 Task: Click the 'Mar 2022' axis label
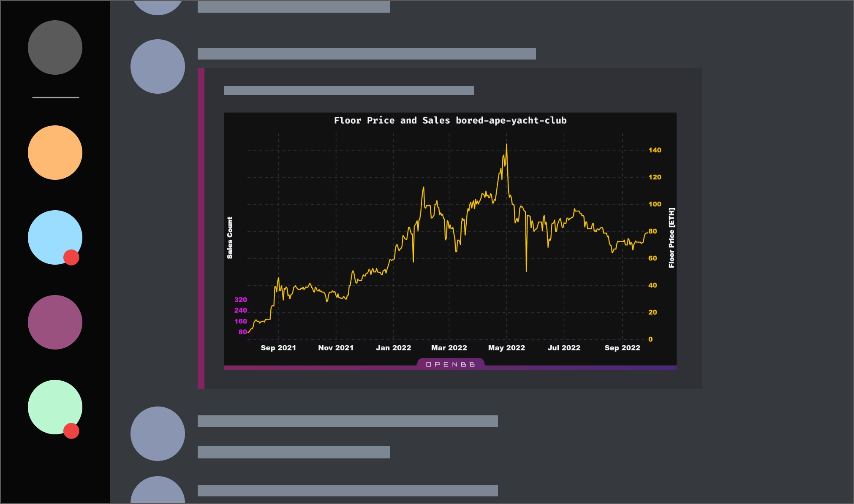(x=449, y=348)
